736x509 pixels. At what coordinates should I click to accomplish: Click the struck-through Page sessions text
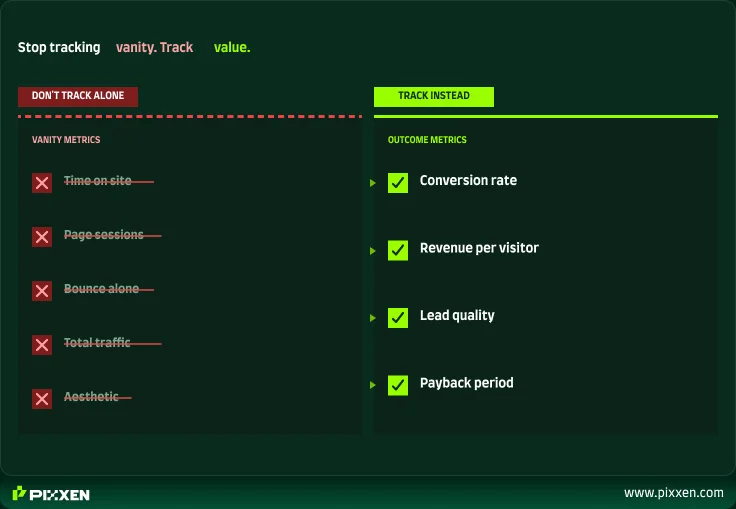click(104, 235)
